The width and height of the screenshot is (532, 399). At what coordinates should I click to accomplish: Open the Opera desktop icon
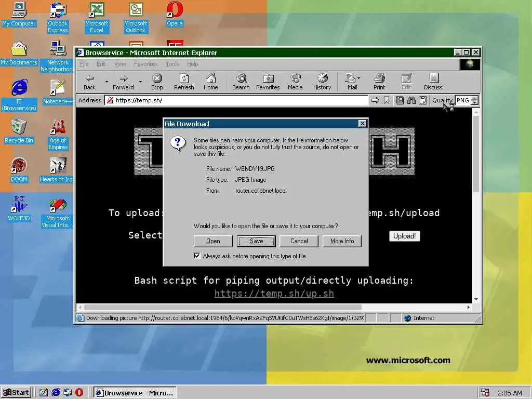[175, 14]
